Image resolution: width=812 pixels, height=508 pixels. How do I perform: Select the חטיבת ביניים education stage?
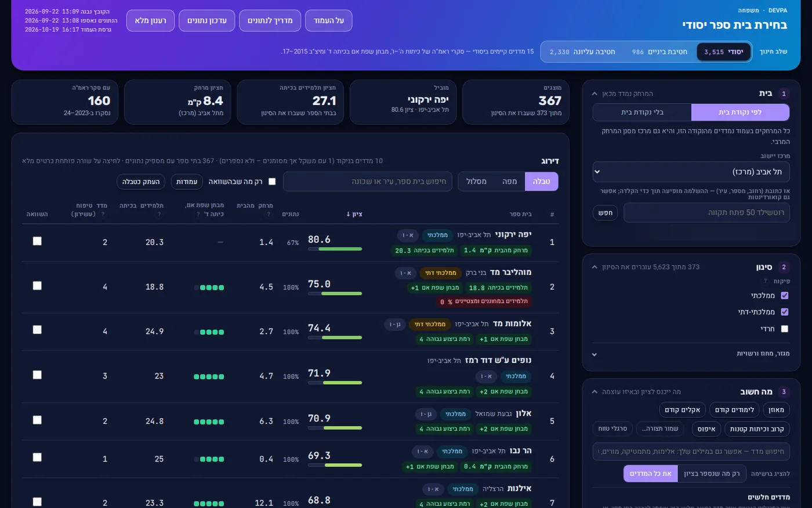click(x=659, y=52)
